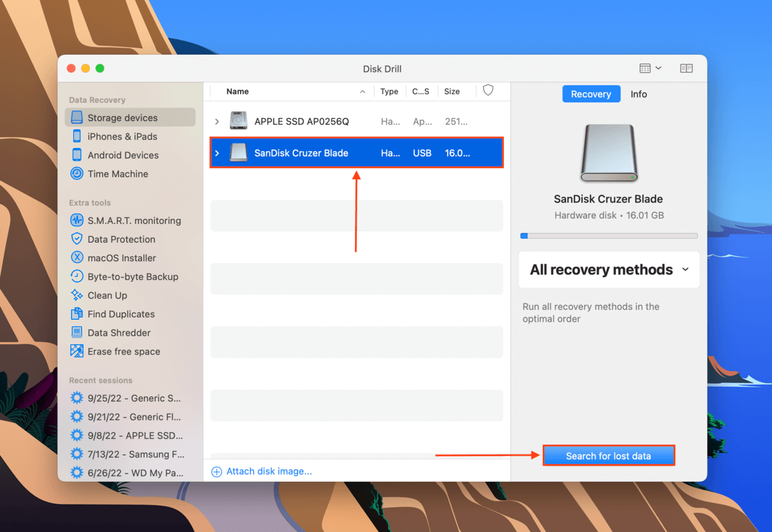The height and width of the screenshot is (532, 772).
Task: Close the Disk Drill window
Action: point(71,68)
